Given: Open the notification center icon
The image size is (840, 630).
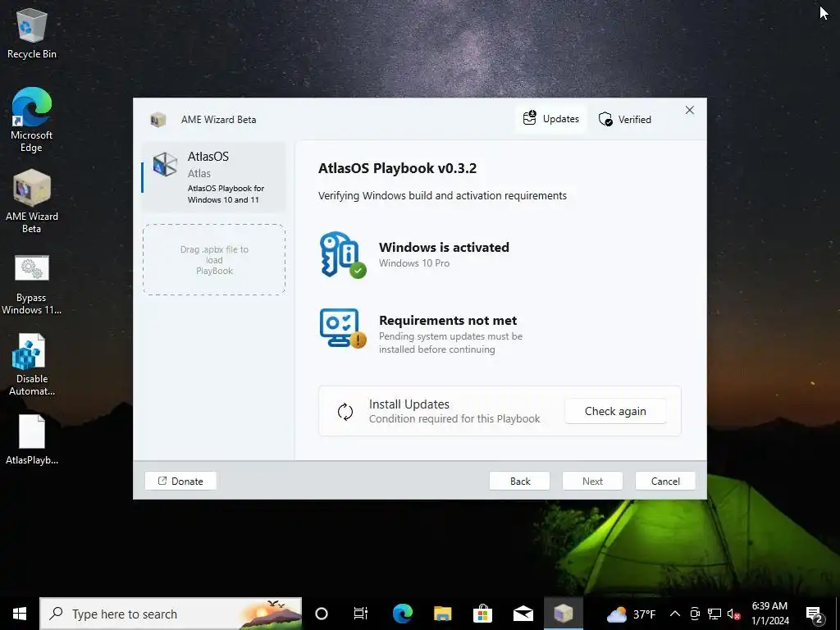Looking at the screenshot, I should pos(815,614).
